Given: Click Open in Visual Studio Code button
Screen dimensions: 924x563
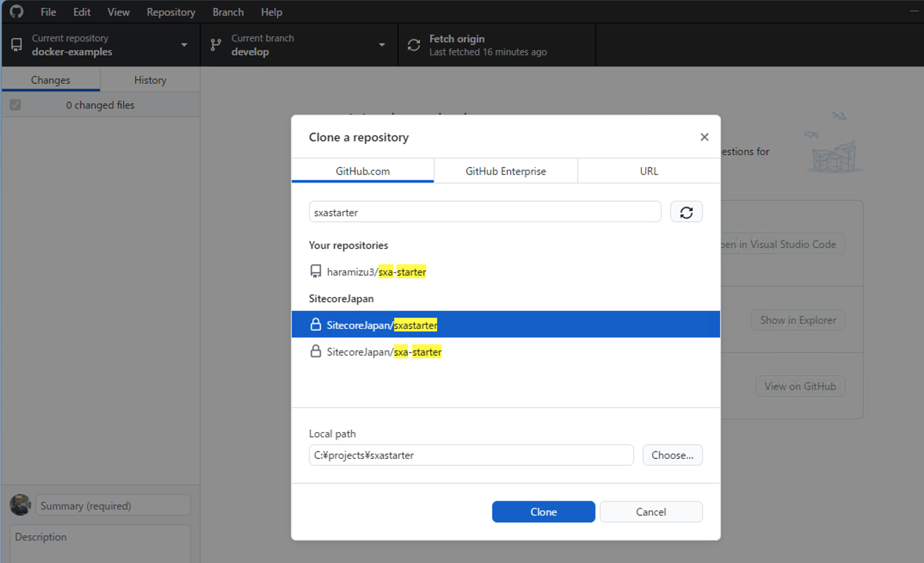Looking at the screenshot, I should click(x=783, y=244).
